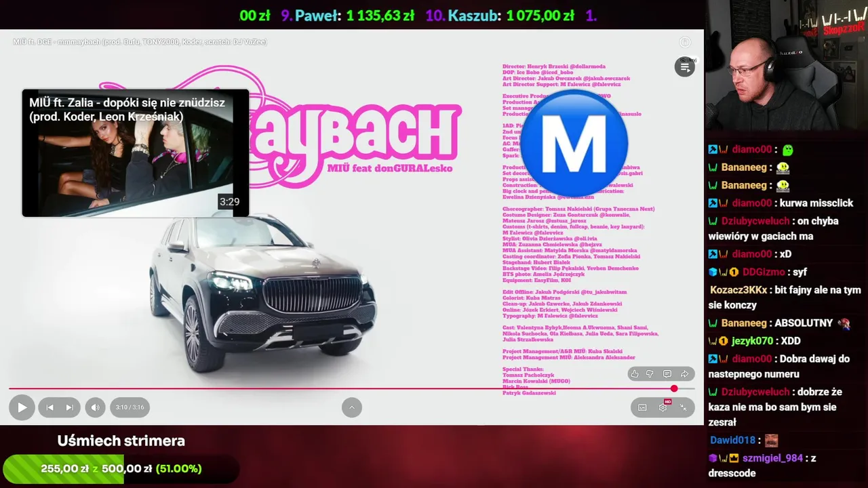Click the green donation goal progress bar
Viewport: 868px width, 488px height.
[x=121, y=468]
